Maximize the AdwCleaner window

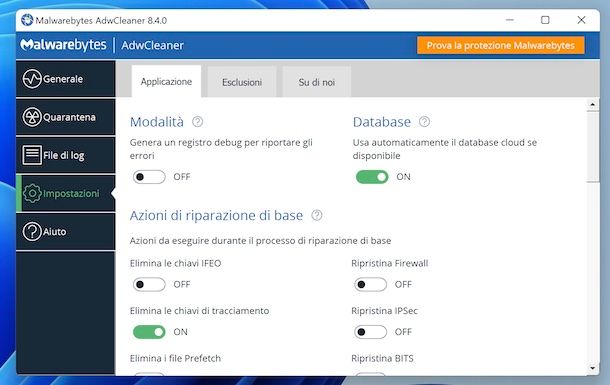545,20
